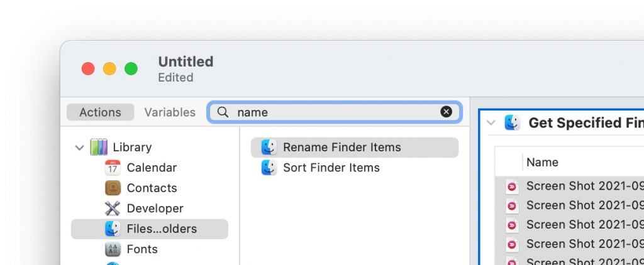
Task: Click the magnifying glass search icon
Action: [x=223, y=112]
